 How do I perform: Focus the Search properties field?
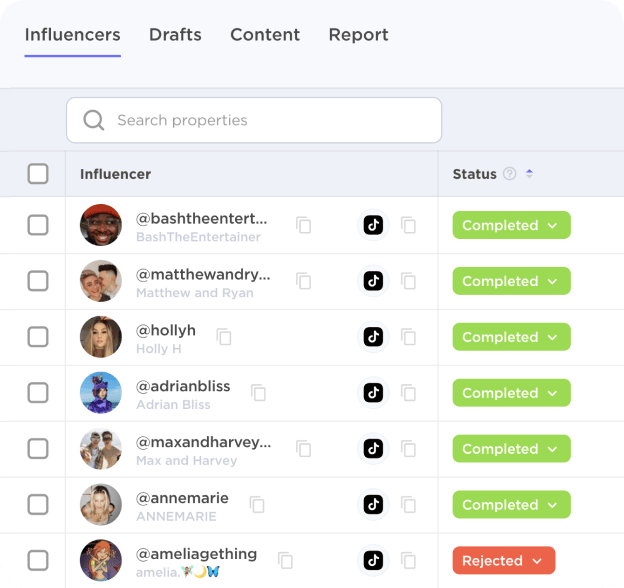click(254, 120)
